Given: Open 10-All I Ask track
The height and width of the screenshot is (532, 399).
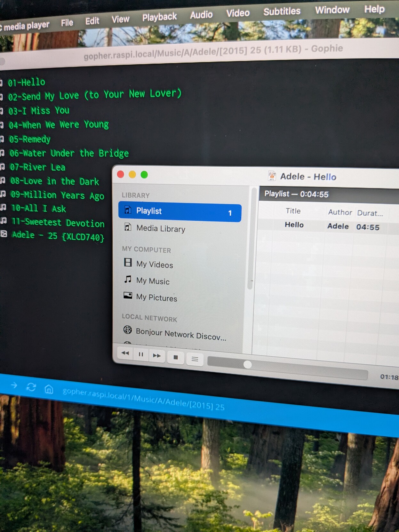Looking at the screenshot, I should [39, 209].
